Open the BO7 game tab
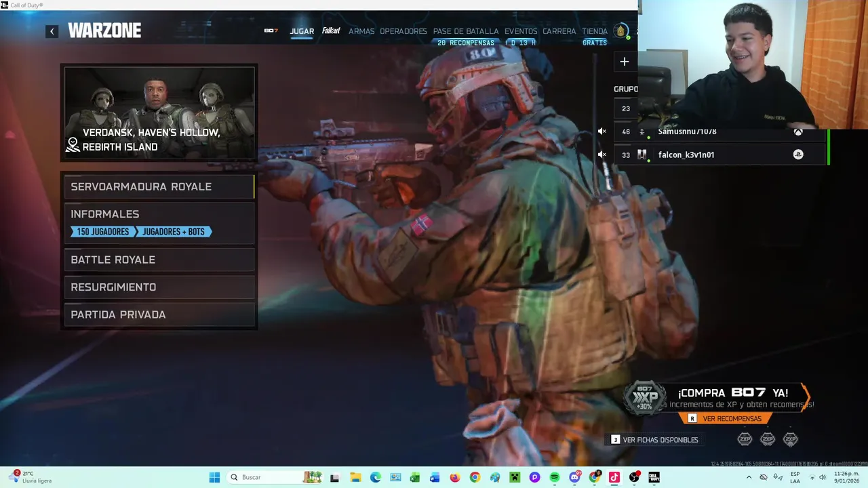Screen dimensions: 868x488 tap(271, 31)
